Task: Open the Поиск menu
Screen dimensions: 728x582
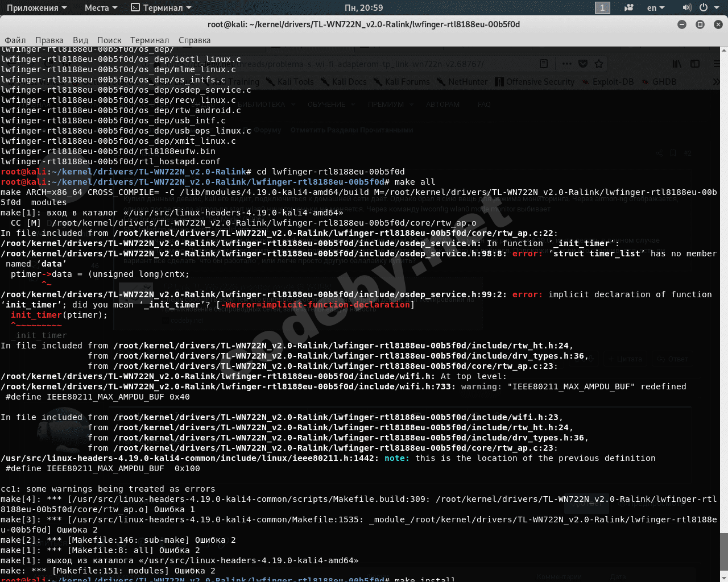Action: point(109,40)
